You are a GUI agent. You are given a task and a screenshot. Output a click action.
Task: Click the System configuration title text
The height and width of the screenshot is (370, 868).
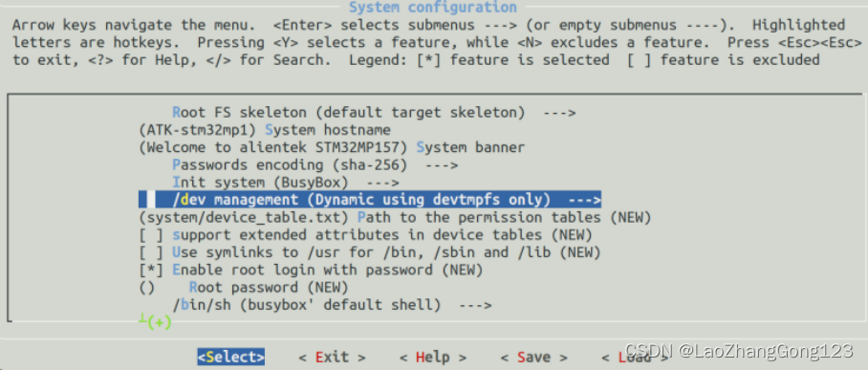(x=433, y=8)
